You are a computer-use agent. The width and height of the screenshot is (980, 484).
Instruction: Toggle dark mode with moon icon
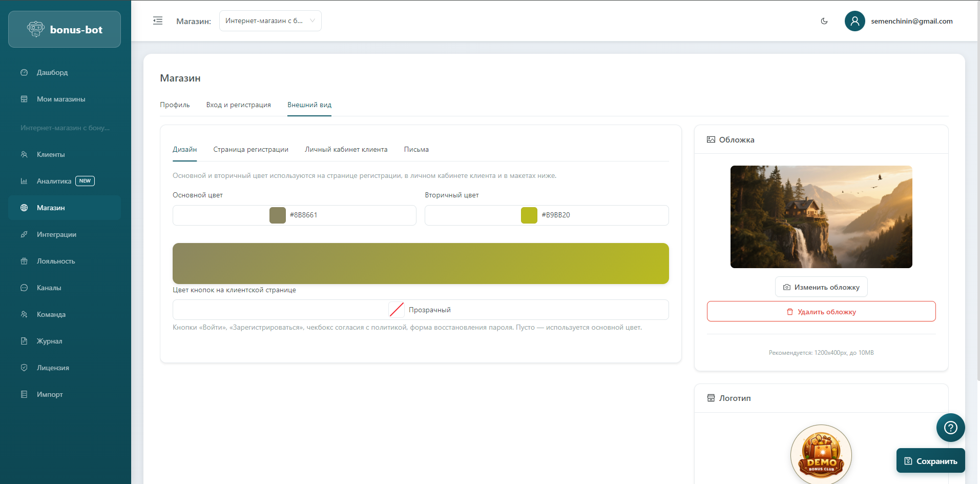point(824,21)
